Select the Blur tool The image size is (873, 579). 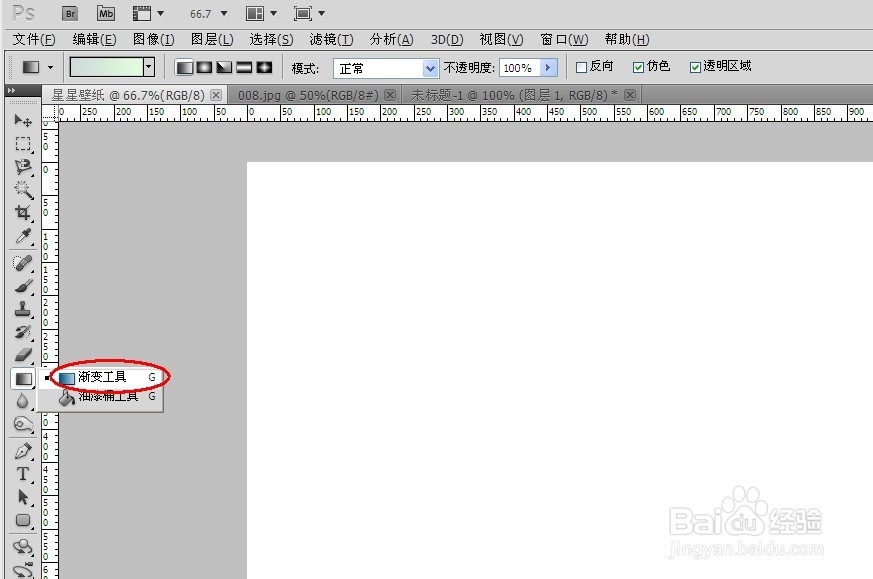[x=23, y=401]
